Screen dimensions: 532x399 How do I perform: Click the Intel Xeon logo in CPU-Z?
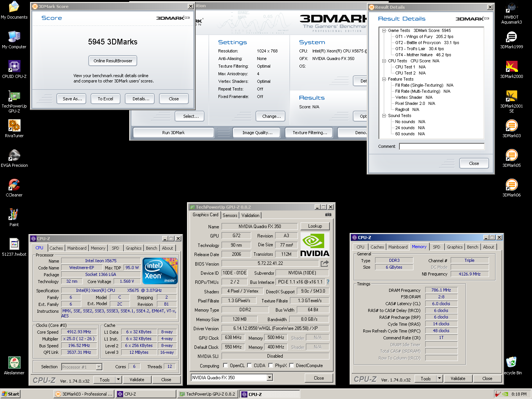coord(160,271)
